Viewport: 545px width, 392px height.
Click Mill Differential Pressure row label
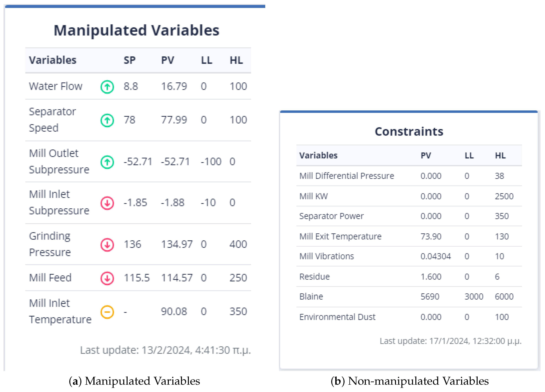346,176
